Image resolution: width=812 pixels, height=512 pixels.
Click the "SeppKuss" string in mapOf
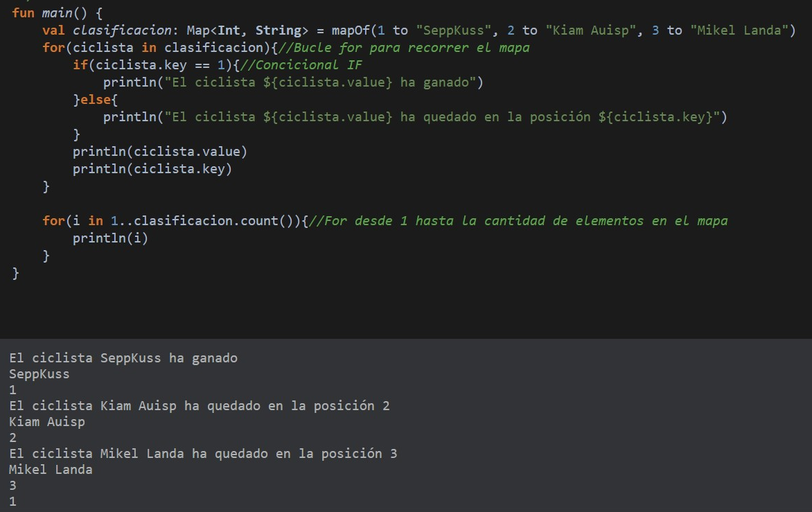(x=454, y=30)
